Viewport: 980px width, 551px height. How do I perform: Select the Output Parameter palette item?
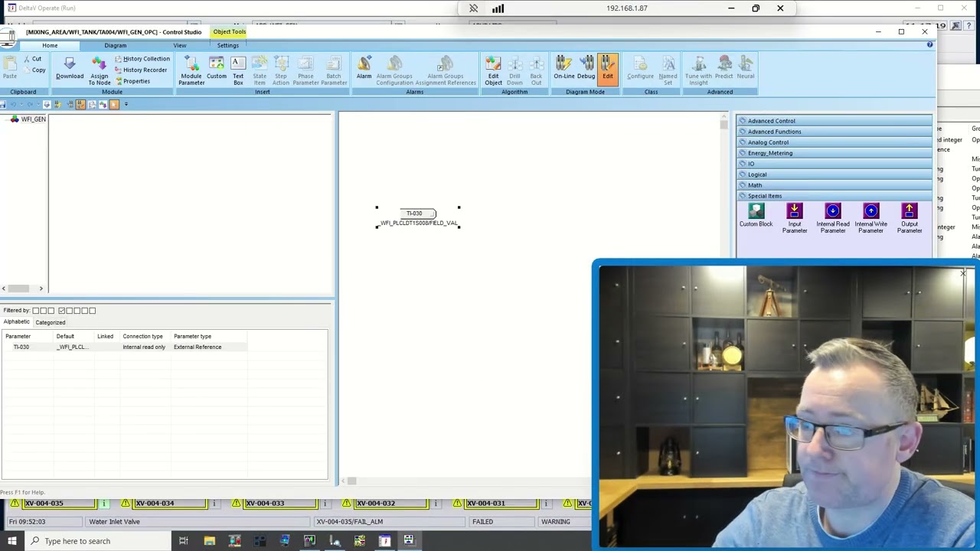tap(909, 218)
